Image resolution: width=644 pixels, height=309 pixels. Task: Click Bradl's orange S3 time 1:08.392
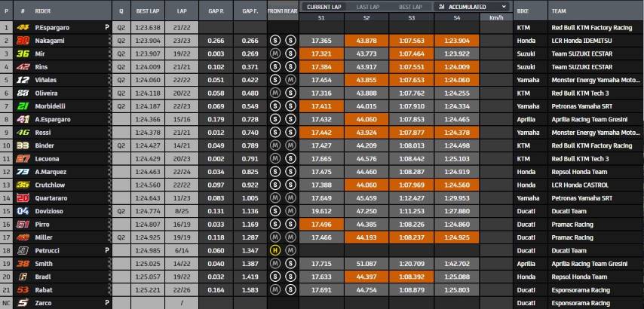[x=412, y=277]
